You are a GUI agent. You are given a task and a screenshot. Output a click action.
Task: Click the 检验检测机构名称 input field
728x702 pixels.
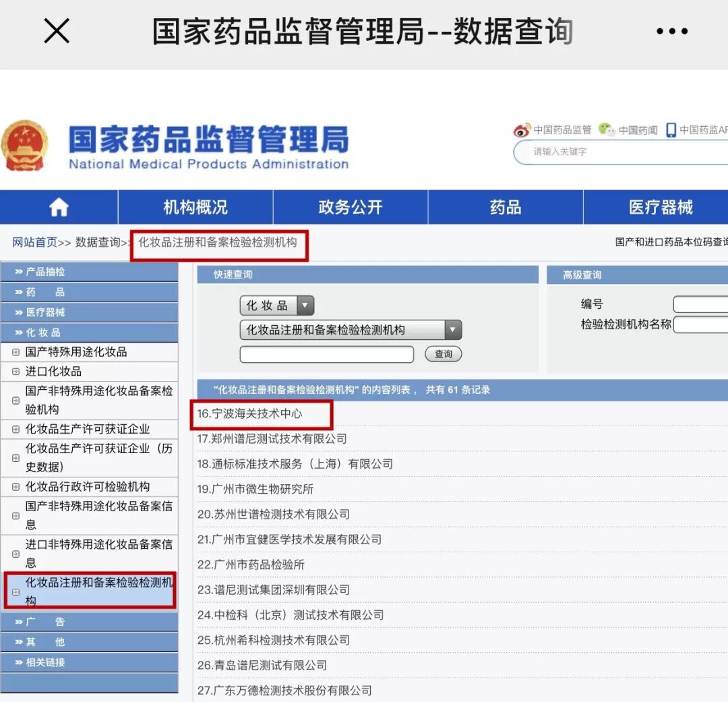tap(700, 325)
